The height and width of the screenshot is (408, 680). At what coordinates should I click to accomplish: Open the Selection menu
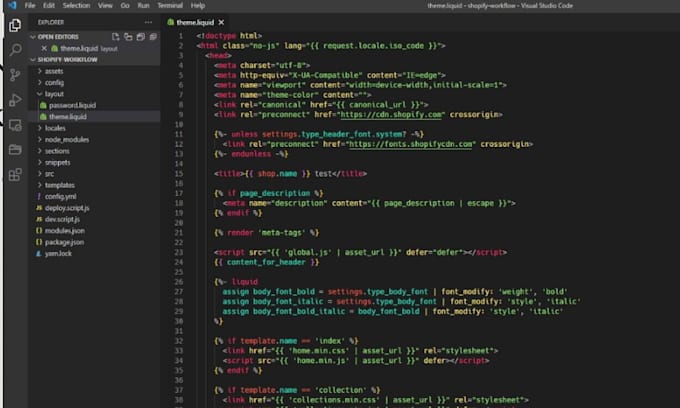(76, 6)
